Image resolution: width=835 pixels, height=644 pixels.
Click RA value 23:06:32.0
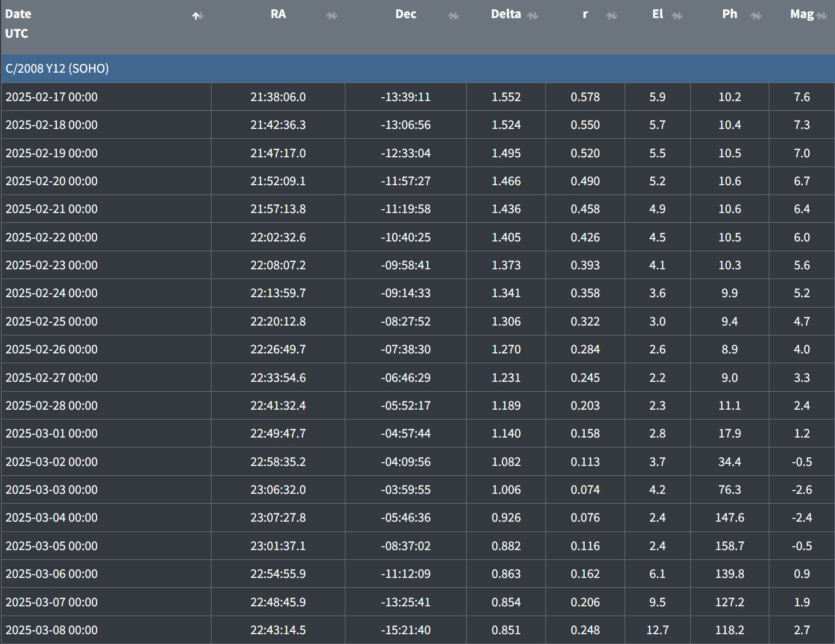[278, 489]
